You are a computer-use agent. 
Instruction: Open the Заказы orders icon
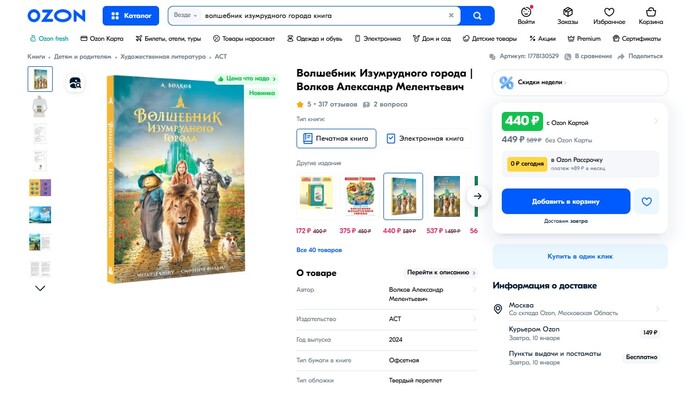568,15
